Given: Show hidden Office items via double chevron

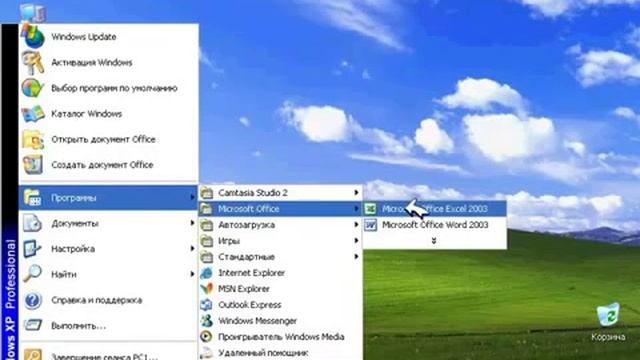Looking at the screenshot, I should tap(434, 241).
